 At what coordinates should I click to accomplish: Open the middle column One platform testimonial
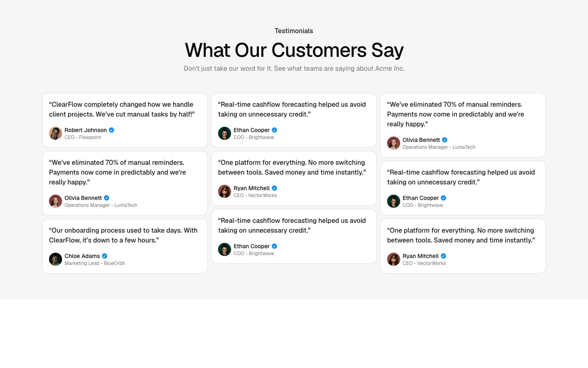(294, 178)
